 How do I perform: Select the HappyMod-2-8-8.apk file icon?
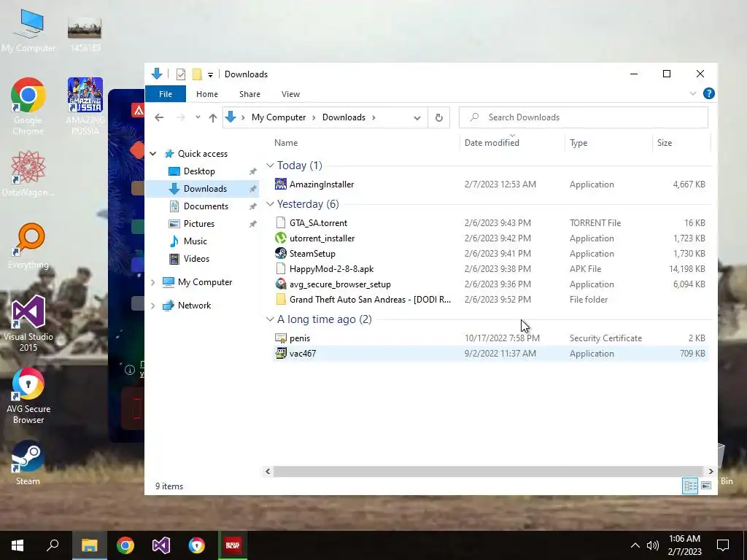(x=281, y=268)
